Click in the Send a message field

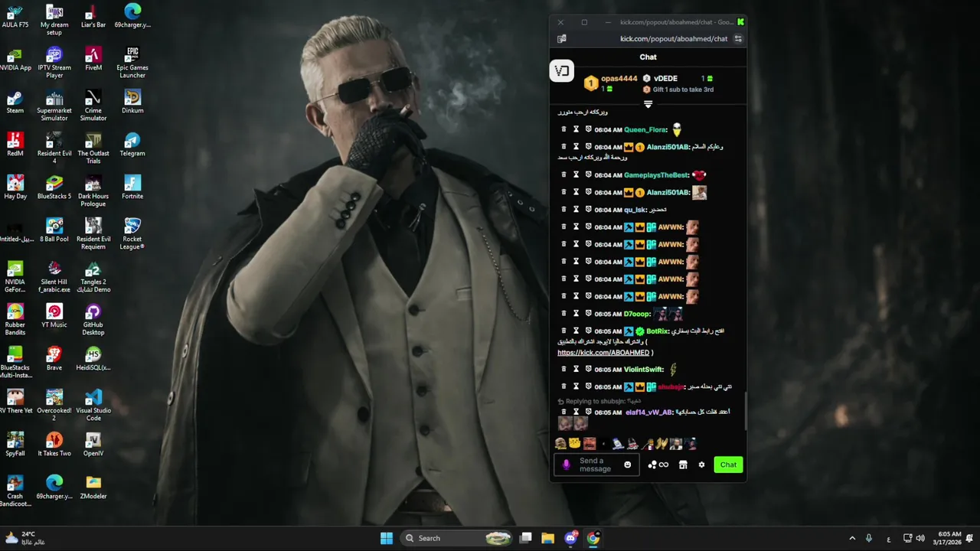(x=596, y=465)
